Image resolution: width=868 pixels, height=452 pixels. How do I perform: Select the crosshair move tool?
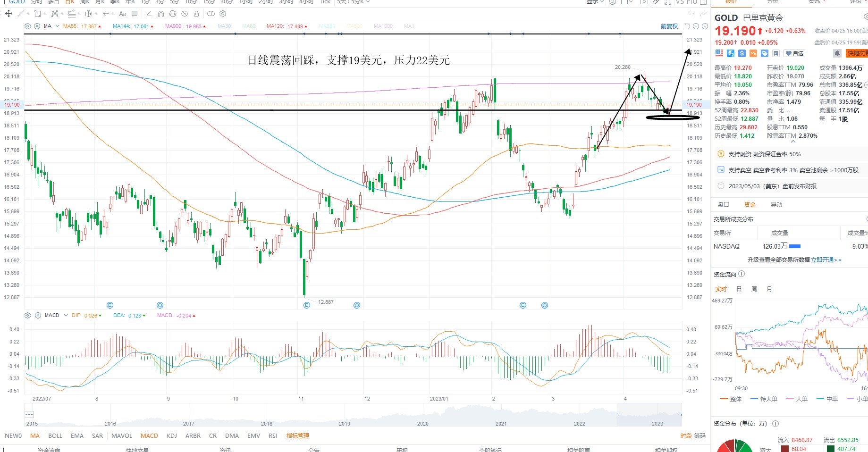coord(8,14)
